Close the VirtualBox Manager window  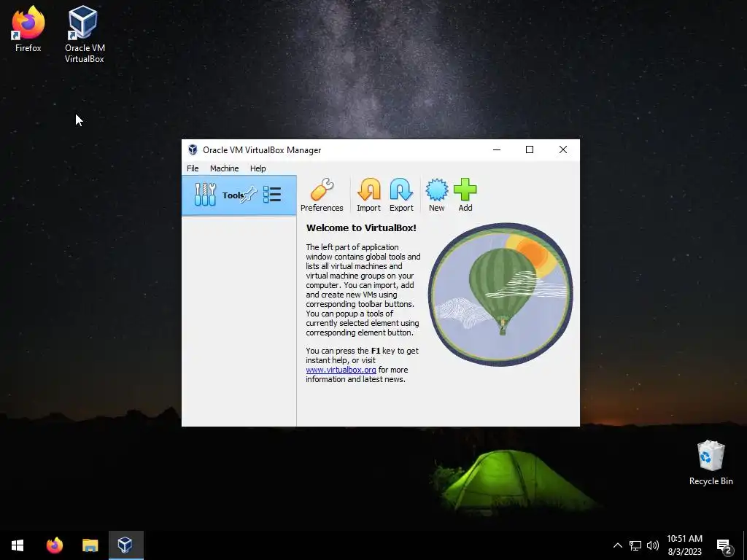pos(563,149)
